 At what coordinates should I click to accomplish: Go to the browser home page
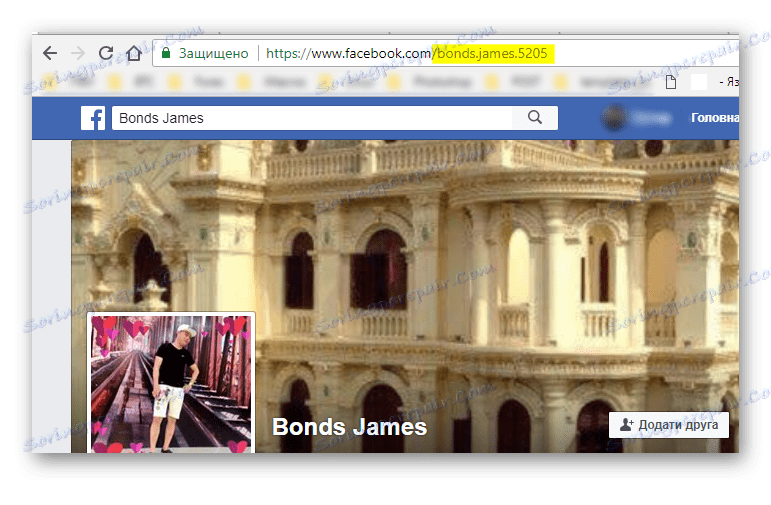tap(133, 52)
